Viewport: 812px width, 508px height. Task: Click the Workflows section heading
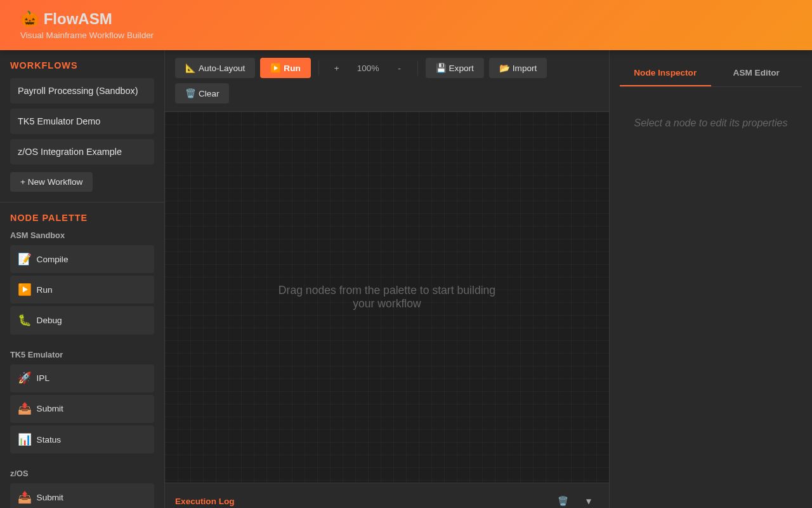[x=44, y=65]
